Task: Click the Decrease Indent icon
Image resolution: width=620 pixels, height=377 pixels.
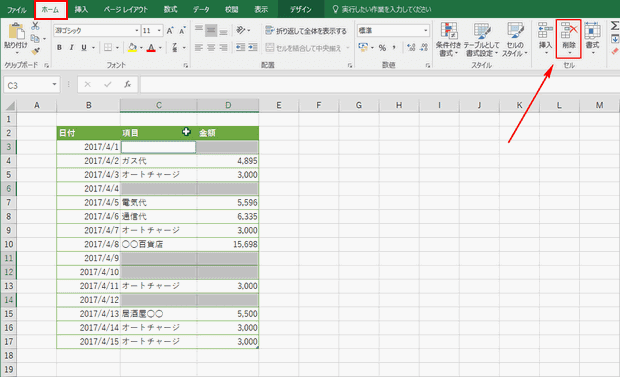Action: pyautogui.click(x=240, y=48)
